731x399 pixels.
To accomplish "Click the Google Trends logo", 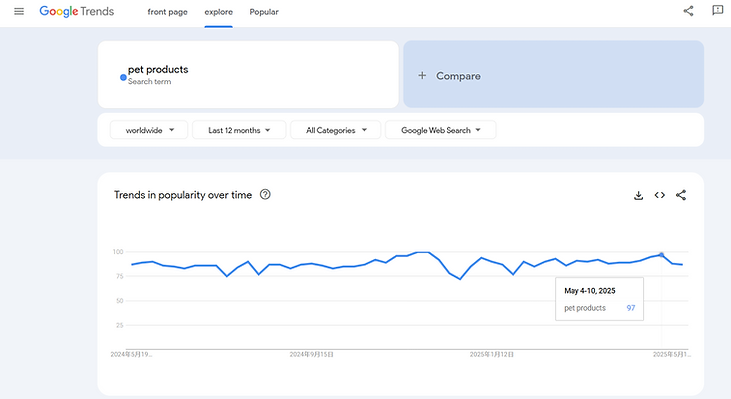I will coord(77,11).
